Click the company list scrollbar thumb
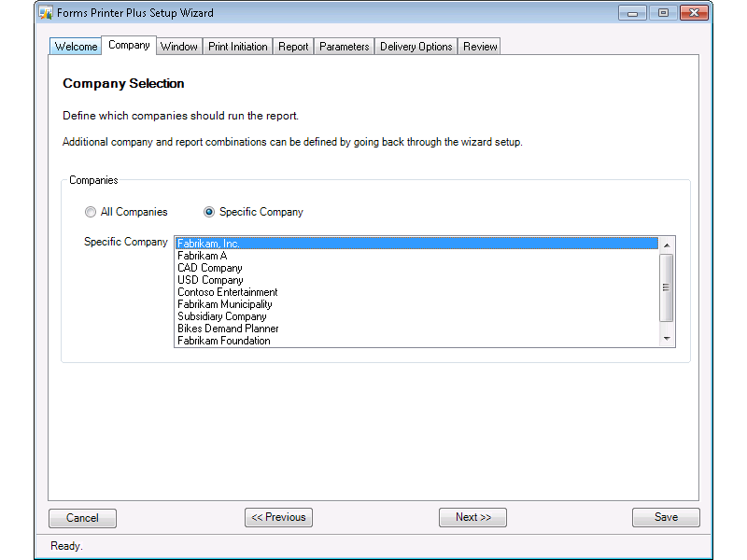Image resolution: width=747 pixels, height=560 pixels. coord(667,287)
